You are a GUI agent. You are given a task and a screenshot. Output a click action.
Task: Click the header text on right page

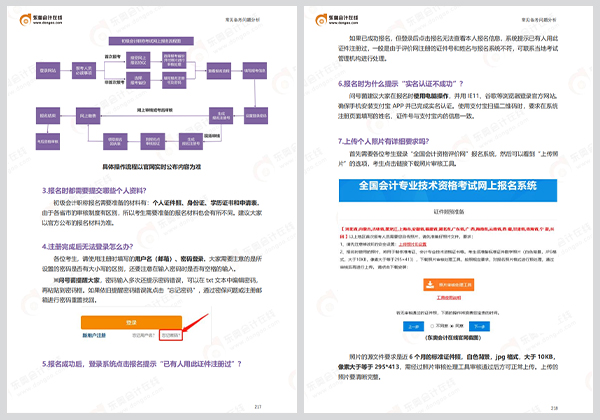point(538,20)
